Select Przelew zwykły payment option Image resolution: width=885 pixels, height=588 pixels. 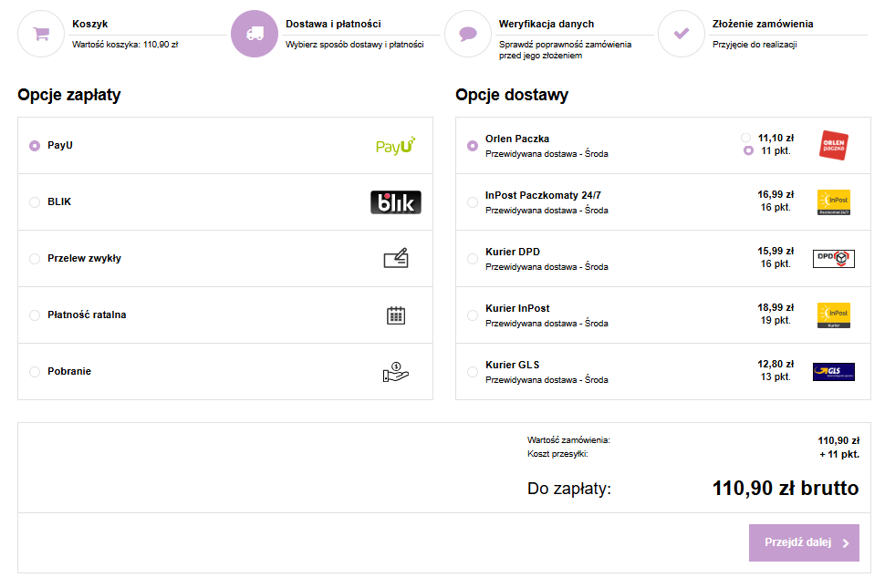click(x=35, y=259)
